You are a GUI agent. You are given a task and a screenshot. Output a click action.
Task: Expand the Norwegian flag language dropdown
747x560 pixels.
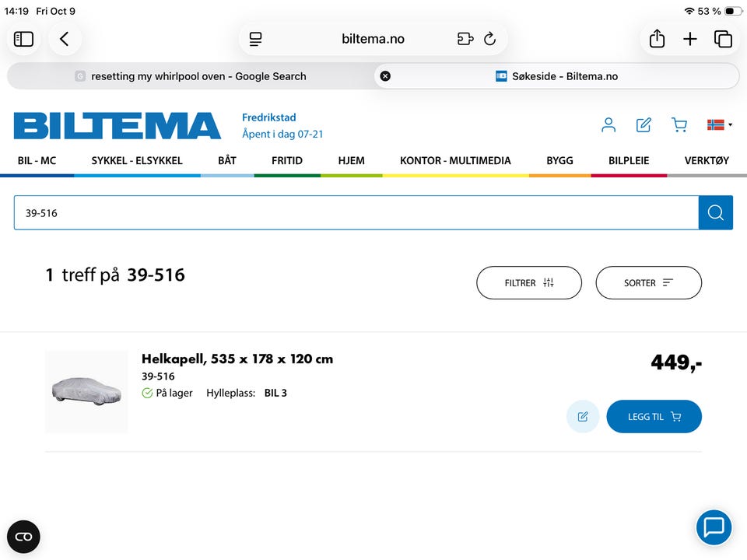point(719,124)
